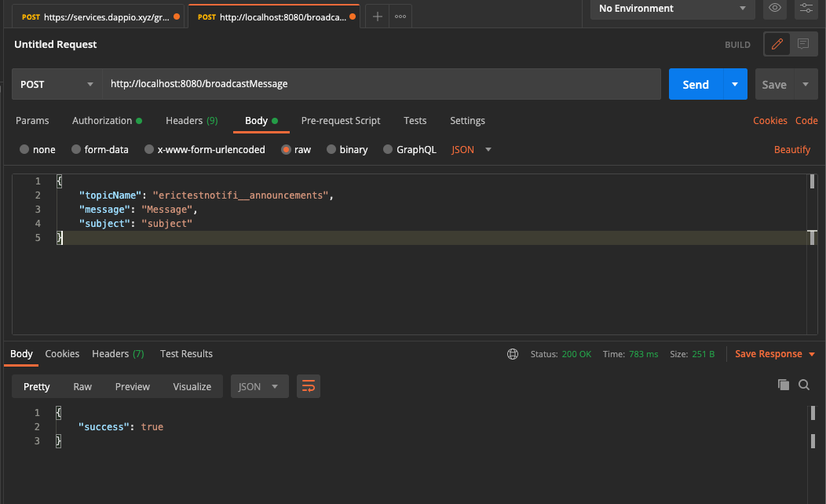Open the comments icon next to BUILD
Viewport: 826px width, 504px height.
click(803, 44)
